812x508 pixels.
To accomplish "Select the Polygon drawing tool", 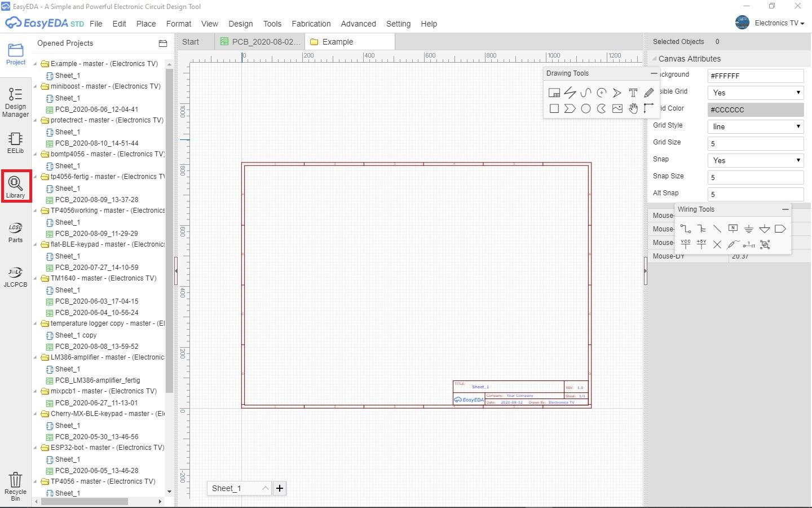I will [x=570, y=108].
